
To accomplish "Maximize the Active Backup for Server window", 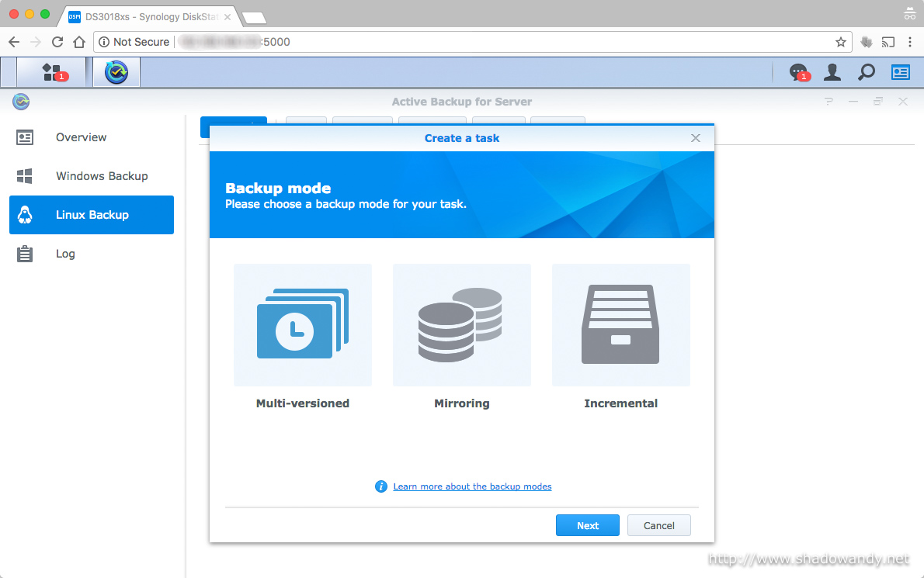I will 878,102.
